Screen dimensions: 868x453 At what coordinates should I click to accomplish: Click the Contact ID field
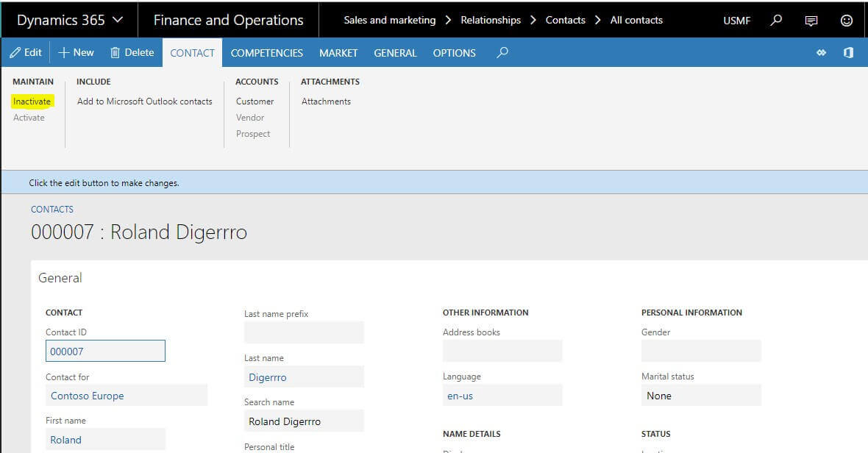click(x=105, y=352)
